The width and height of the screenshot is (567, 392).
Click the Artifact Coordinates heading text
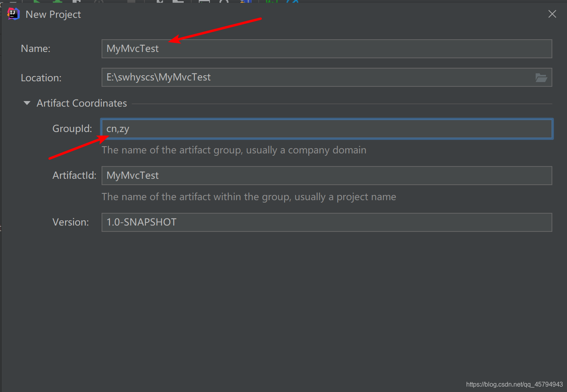82,103
